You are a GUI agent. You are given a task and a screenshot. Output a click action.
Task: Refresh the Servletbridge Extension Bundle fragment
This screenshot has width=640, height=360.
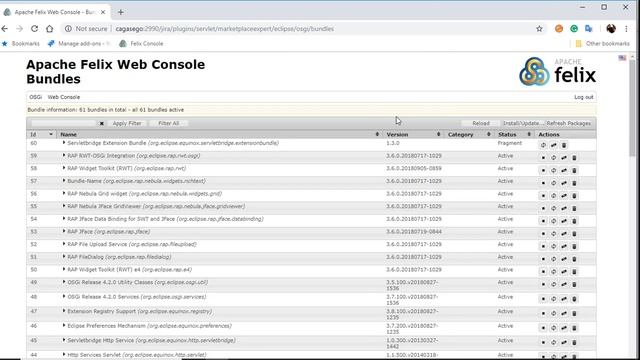[543, 145]
